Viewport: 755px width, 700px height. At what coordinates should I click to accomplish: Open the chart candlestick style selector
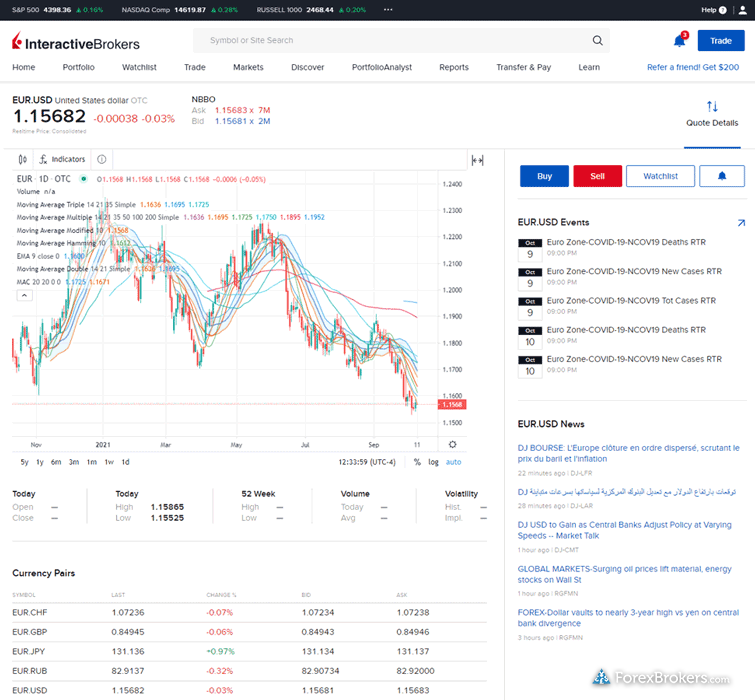tap(22, 159)
